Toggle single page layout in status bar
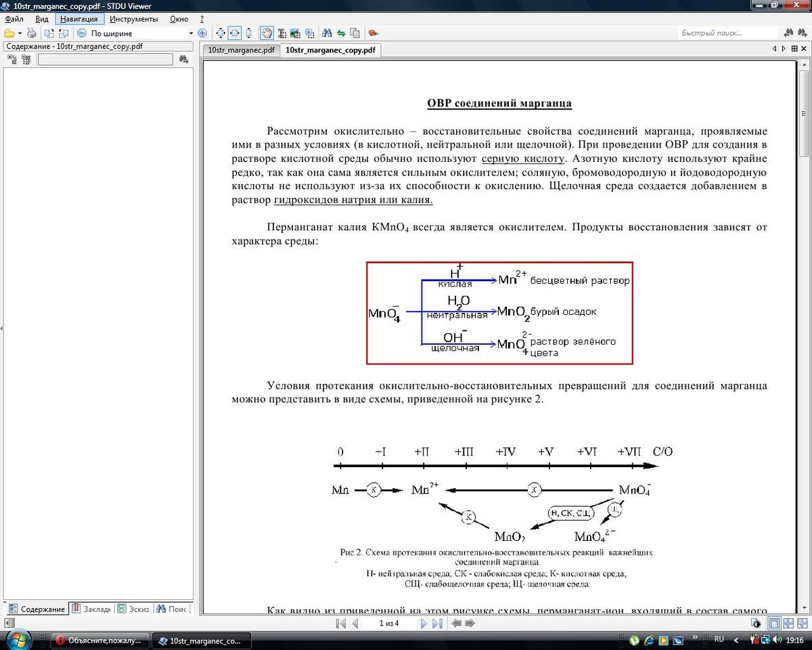The height and width of the screenshot is (650, 812). pos(773,623)
